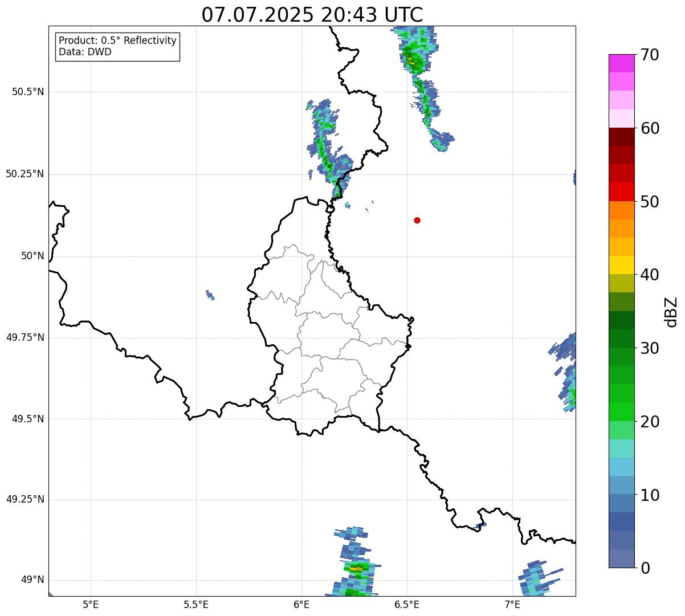Click the dark maroon colorbar swatch below 60
The image size is (685, 616).
[x=621, y=137]
